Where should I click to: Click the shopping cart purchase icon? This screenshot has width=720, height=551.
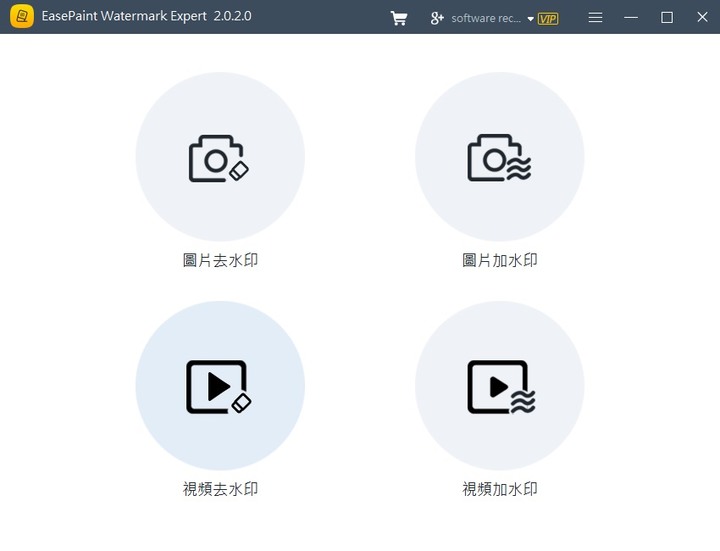[x=399, y=18]
